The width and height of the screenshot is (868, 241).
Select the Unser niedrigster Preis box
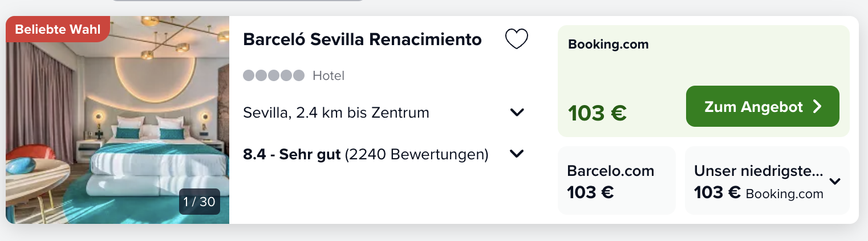coord(767,180)
